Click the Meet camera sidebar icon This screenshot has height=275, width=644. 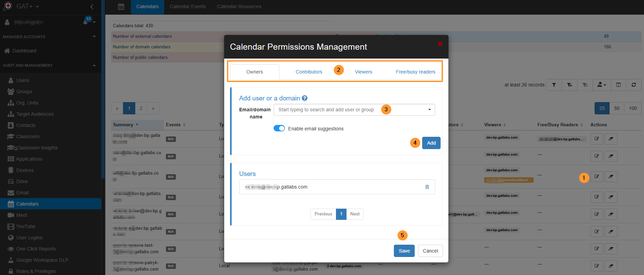click(x=11, y=215)
